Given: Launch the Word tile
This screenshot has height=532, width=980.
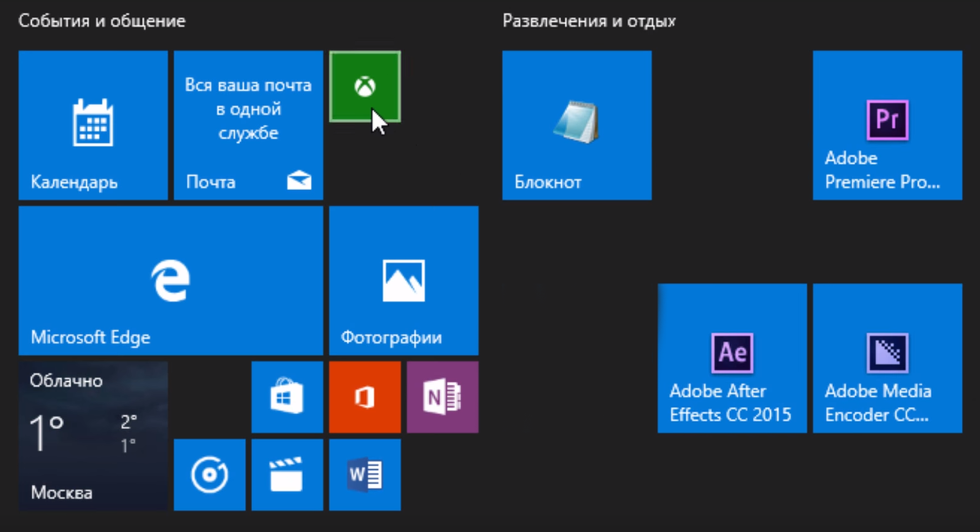Looking at the screenshot, I should click(365, 475).
